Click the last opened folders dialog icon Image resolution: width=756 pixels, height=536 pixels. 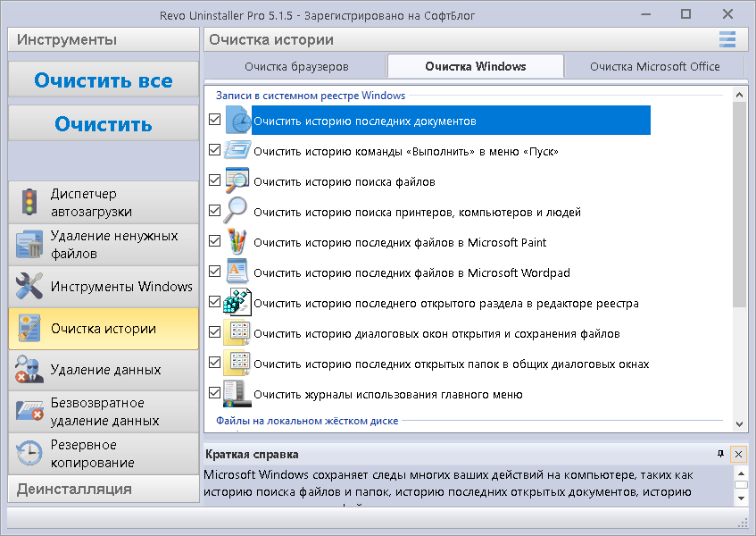click(237, 363)
